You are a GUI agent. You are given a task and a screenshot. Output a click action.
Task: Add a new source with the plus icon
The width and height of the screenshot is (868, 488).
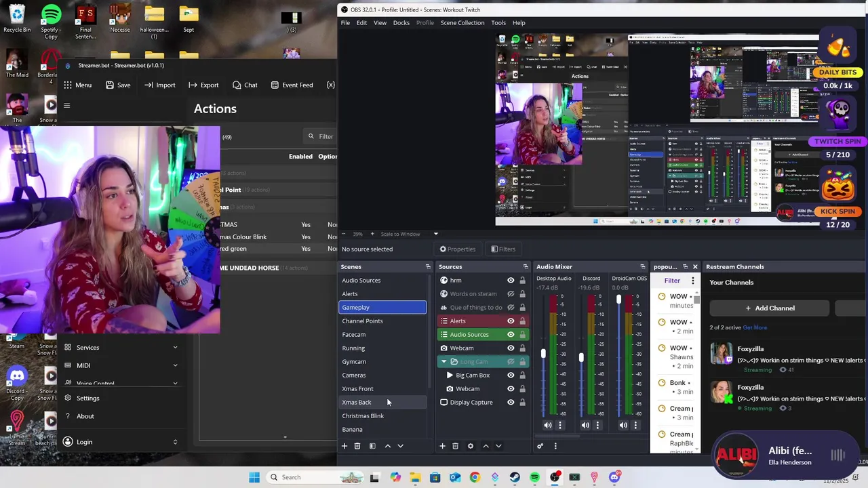pos(442,446)
